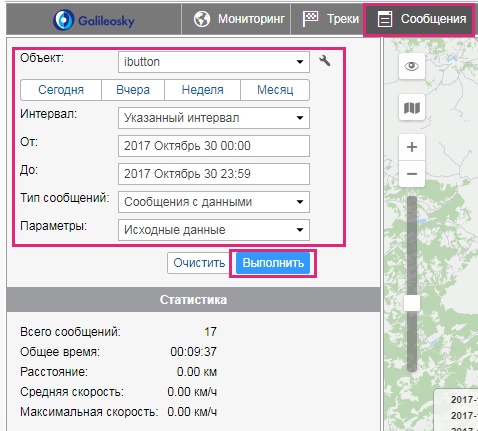
Task: Click the Очистить button
Action: click(199, 263)
